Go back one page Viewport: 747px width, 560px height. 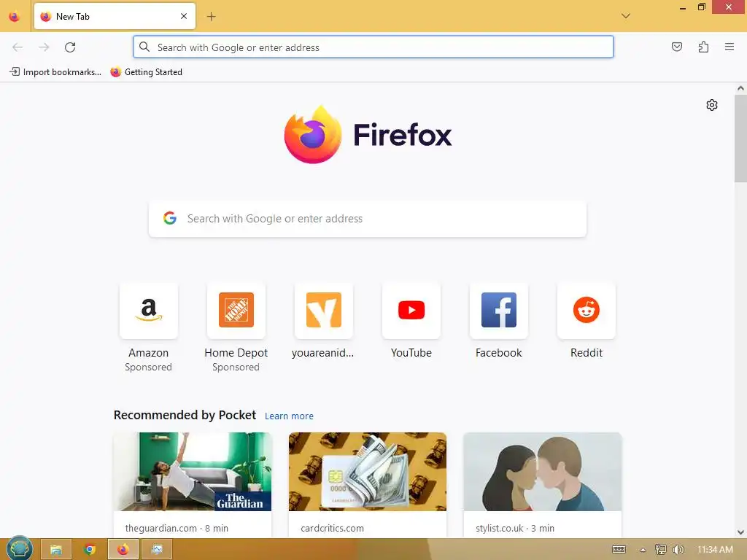point(18,47)
